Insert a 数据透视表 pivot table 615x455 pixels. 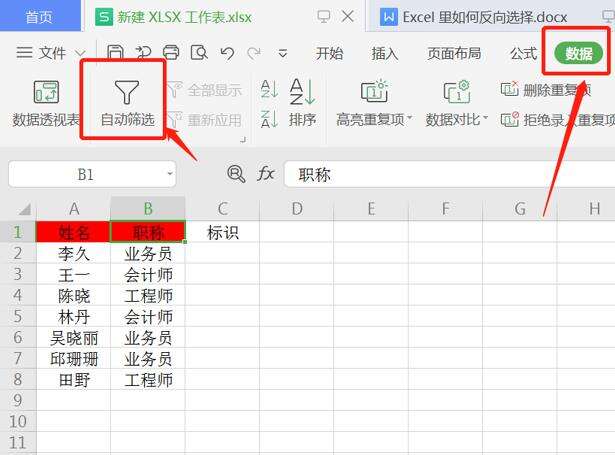pyautogui.click(x=46, y=104)
